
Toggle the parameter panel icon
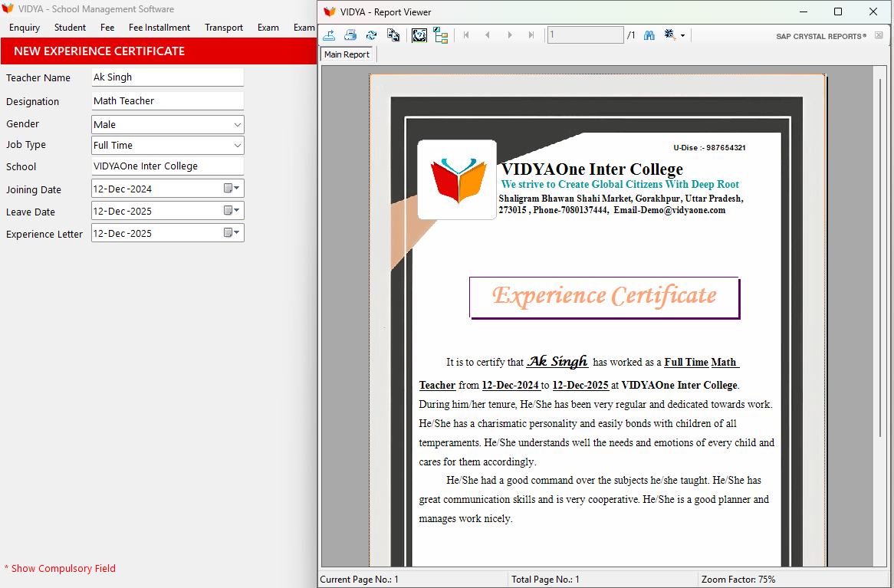(x=419, y=35)
